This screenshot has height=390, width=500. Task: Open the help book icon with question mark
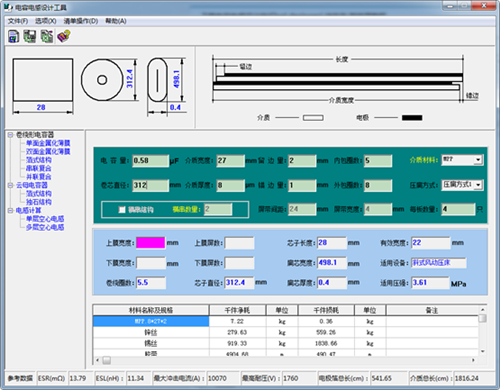[64, 36]
